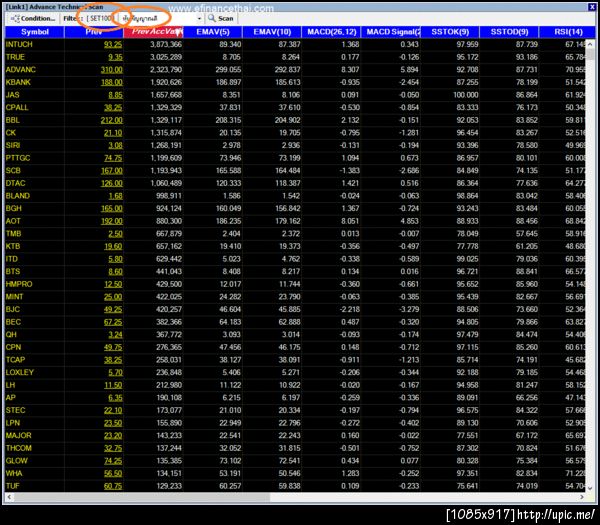
Task: Click the horizontal scrollbar left arrow
Action: pyautogui.click(x=9, y=497)
